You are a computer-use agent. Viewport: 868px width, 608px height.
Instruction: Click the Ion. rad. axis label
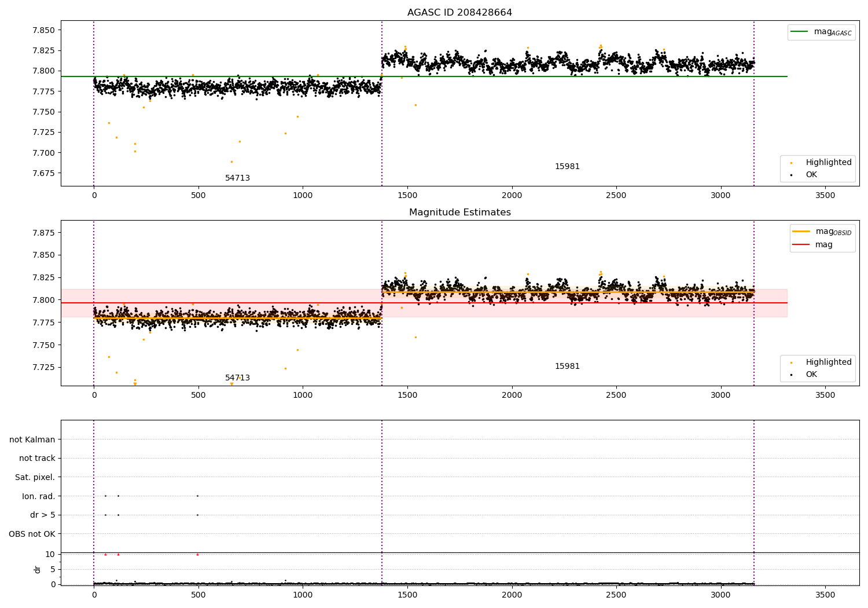tap(39, 496)
